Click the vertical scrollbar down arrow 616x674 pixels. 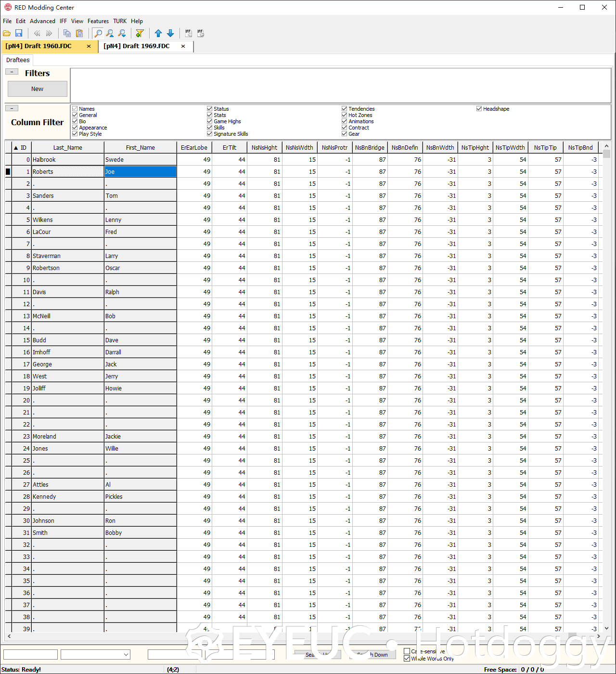pos(606,628)
